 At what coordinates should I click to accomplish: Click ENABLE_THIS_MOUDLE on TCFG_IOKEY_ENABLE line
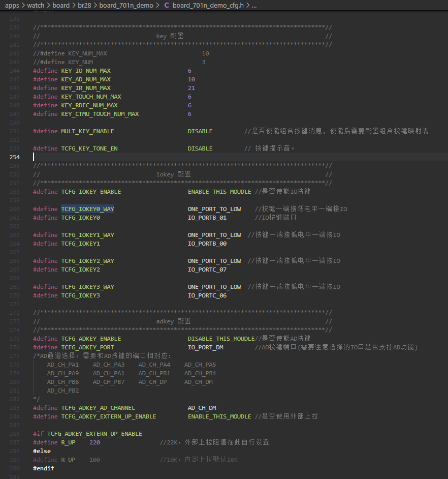[219, 192]
